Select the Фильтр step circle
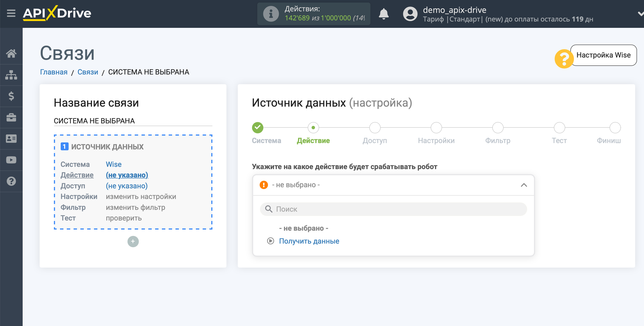This screenshot has width=644, height=326. (x=498, y=127)
